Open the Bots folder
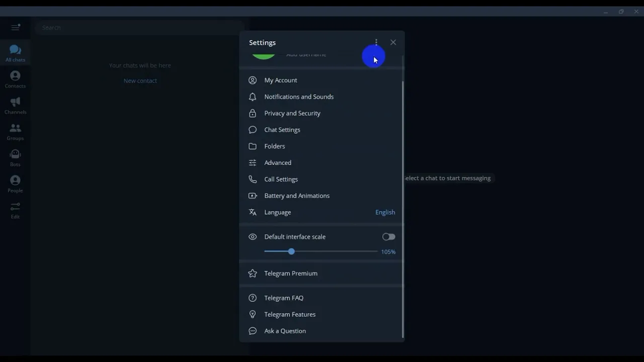 [x=15, y=158]
